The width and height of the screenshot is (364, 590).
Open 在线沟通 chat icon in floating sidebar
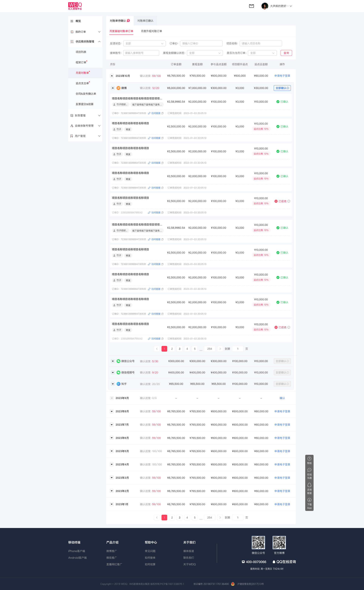point(309,470)
